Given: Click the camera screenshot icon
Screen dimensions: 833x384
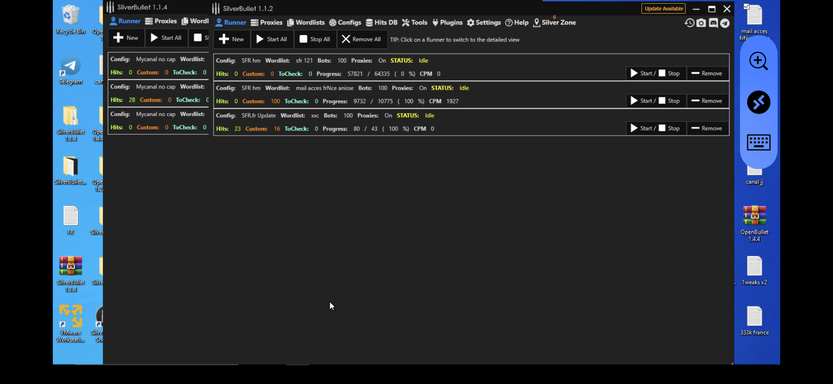Looking at the screenshot, I should pos(701,23).
